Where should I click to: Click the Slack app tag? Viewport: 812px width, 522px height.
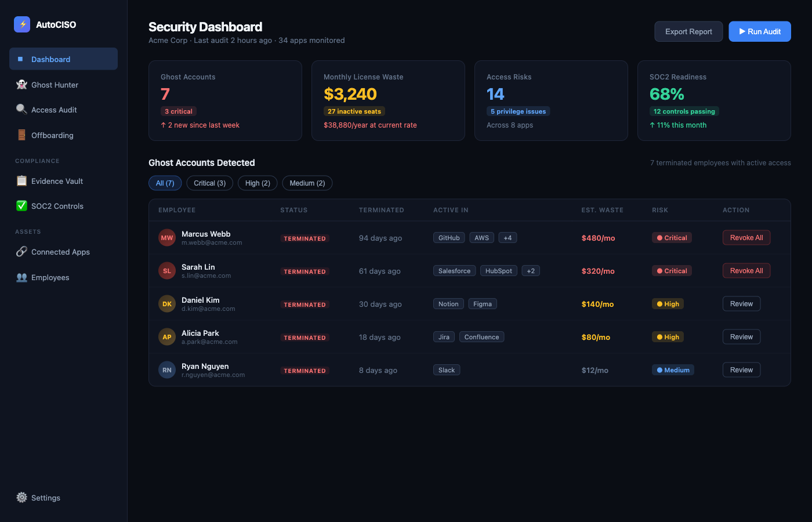(447, 370)
